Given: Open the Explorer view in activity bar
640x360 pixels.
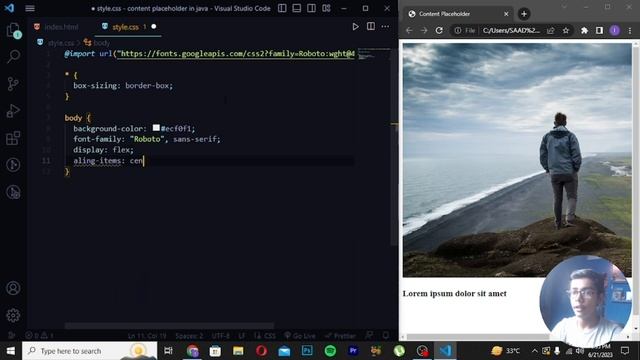Looking at the screenshot, I should [x=13, y=30].
